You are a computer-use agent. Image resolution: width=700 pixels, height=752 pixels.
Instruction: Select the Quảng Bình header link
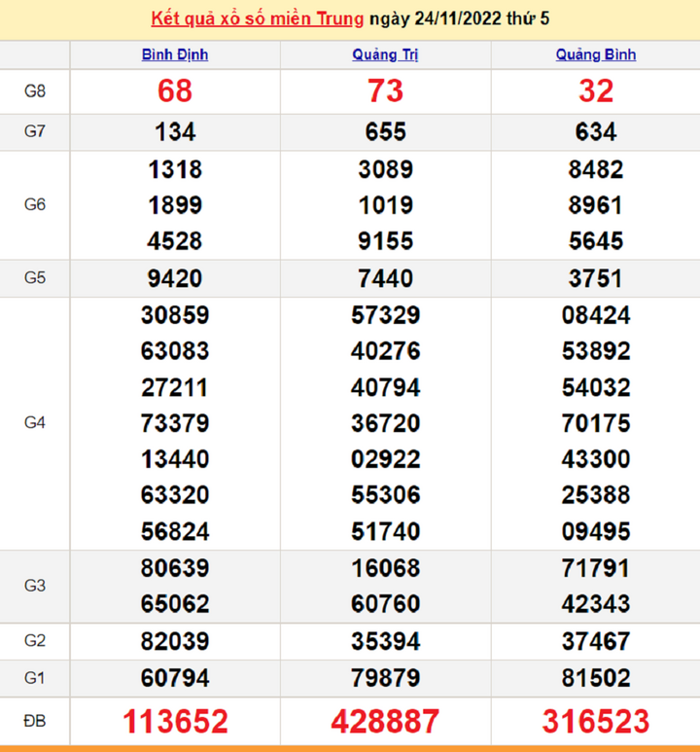click(x=595, y=54)
